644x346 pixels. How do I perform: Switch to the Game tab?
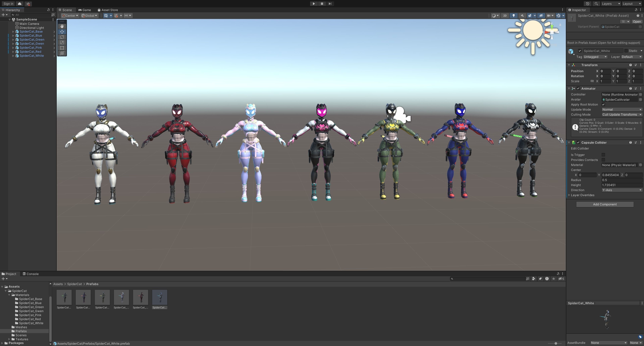[85, 10]
